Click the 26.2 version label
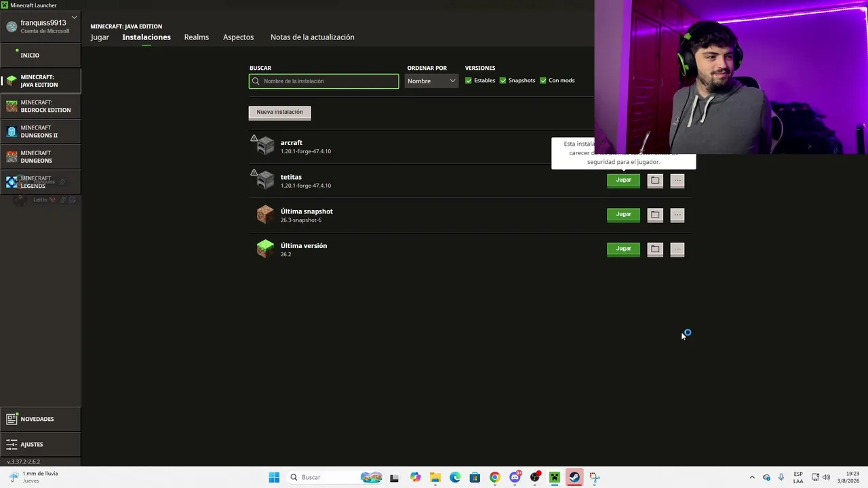Screen dimensions: 868x488 tap(285, 255)
